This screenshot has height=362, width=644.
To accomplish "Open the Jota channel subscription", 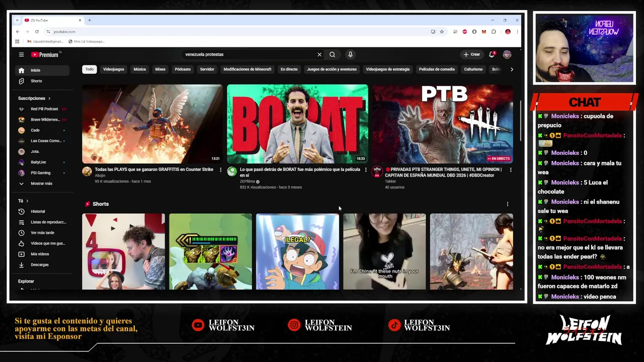I will (x=43, y=151).
